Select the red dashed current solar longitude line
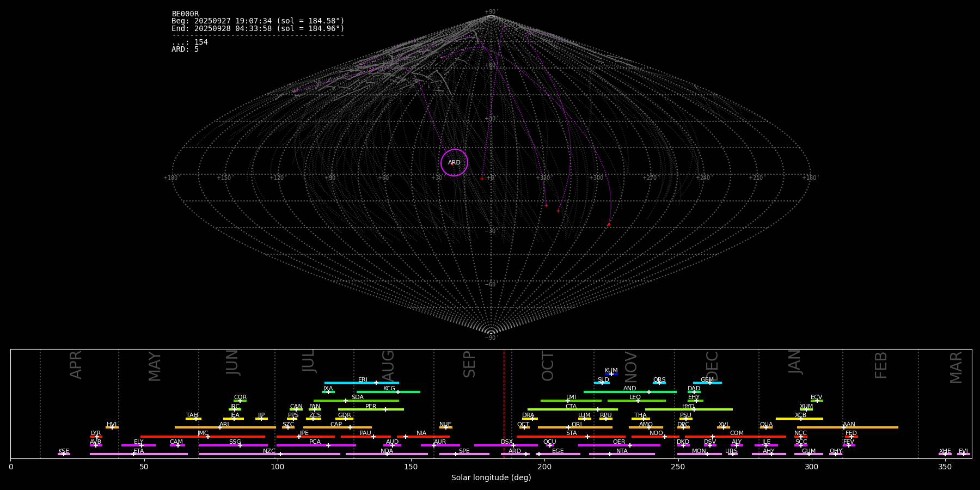Screen dimensions: 980x490 click(504, 403)
